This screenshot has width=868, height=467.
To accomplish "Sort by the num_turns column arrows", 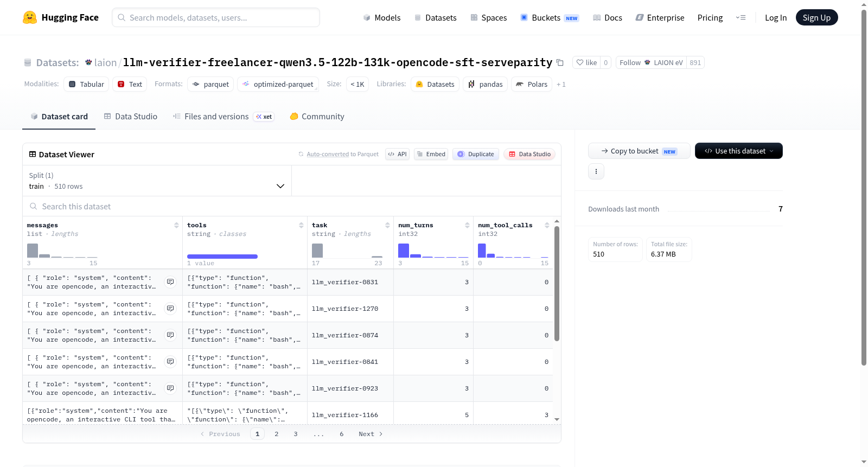I will (467, 225).
